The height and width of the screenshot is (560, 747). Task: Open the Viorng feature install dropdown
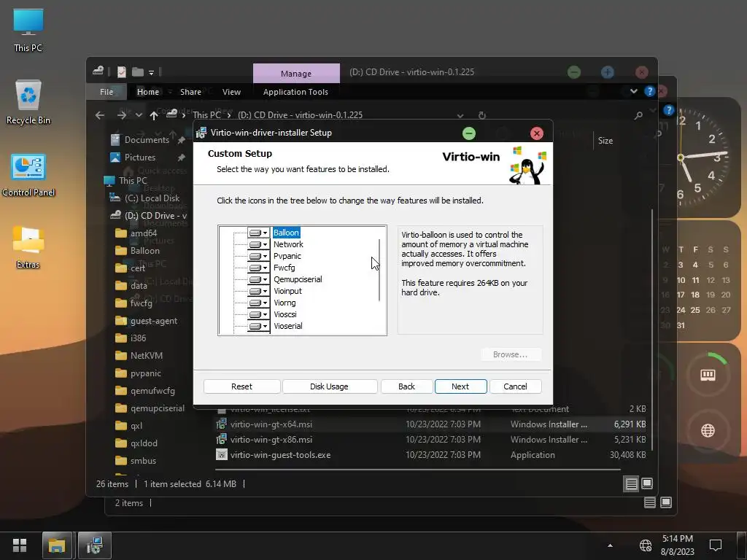258,303
